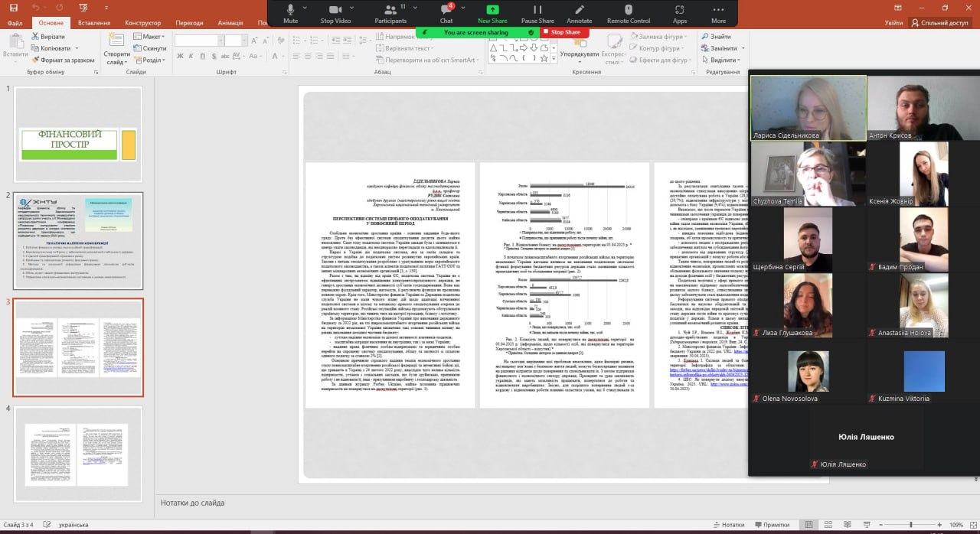Click the zoom in plus button
This screenshot has width=980, height=534.
941,525
